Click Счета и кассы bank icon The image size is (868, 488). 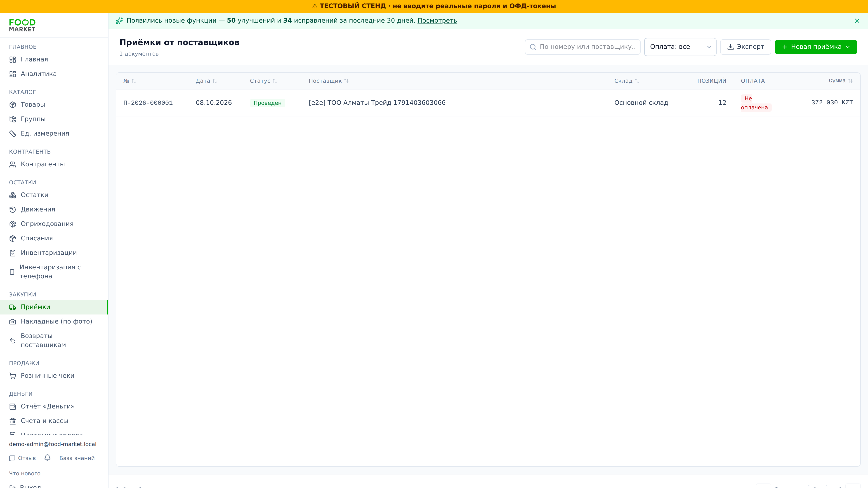[13, 421]
